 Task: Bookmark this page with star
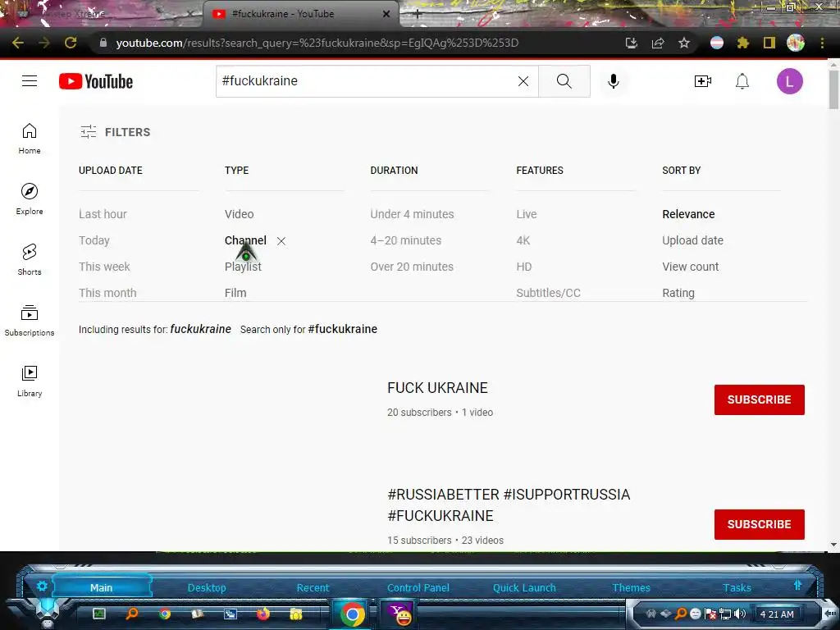coord(684,43)
